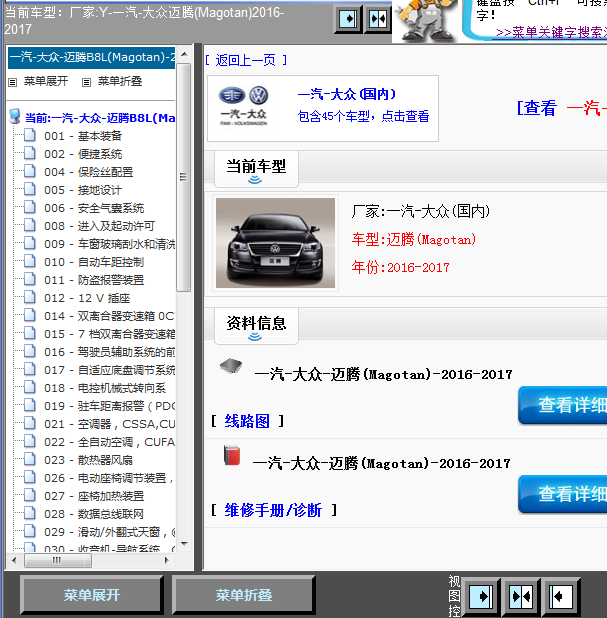607x618 pixels.
Task: Click page icon of 004 - 保险丝配置
Action: point(30,171)
